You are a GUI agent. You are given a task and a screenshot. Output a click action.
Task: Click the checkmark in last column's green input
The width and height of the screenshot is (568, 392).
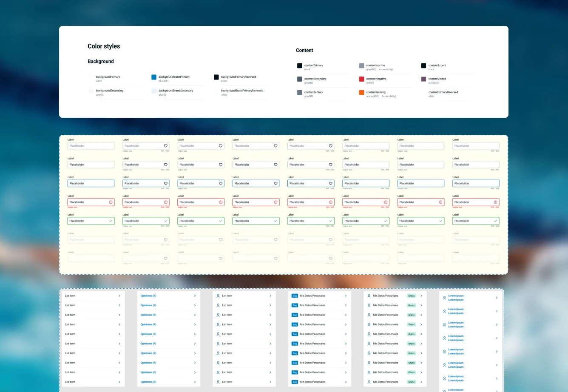pyautogui.click(x=495, y=221)
